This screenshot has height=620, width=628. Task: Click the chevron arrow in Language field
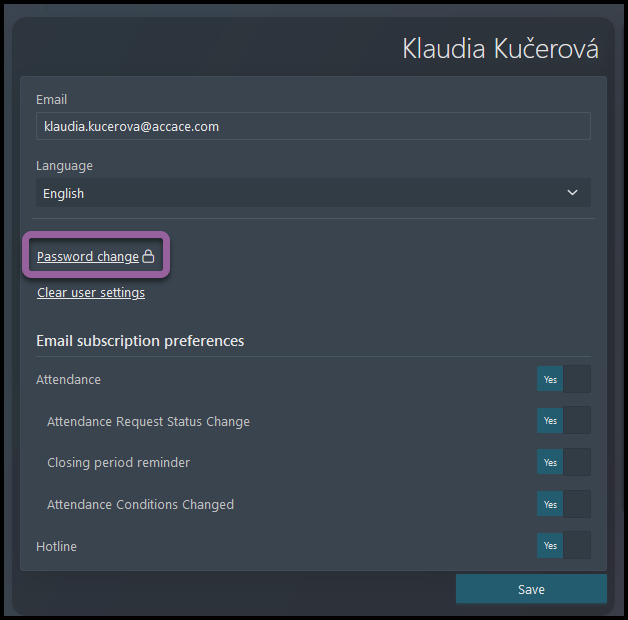pos(572,193)
